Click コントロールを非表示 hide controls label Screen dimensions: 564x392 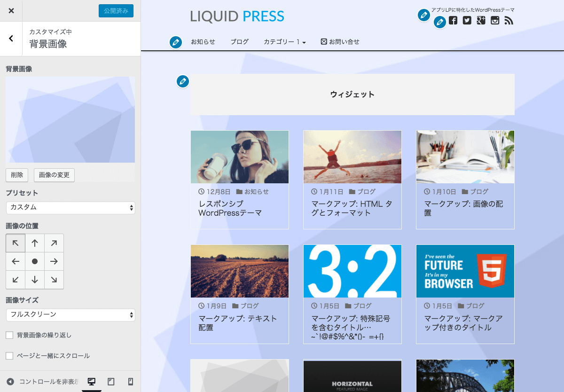pos(49,382)
